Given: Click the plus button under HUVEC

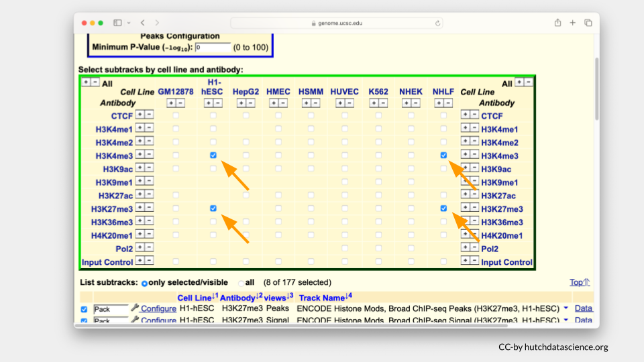Looking at the screenshot, I should [340, 103].
